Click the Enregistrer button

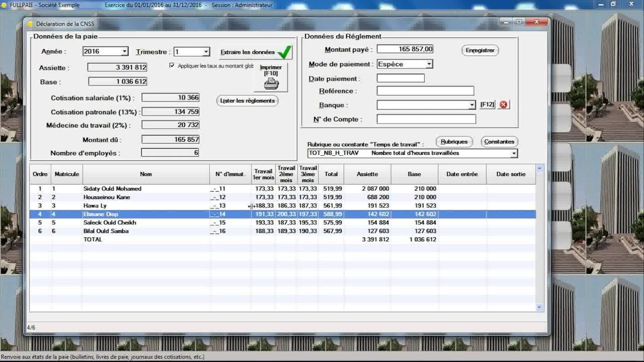tap(480, 50)
